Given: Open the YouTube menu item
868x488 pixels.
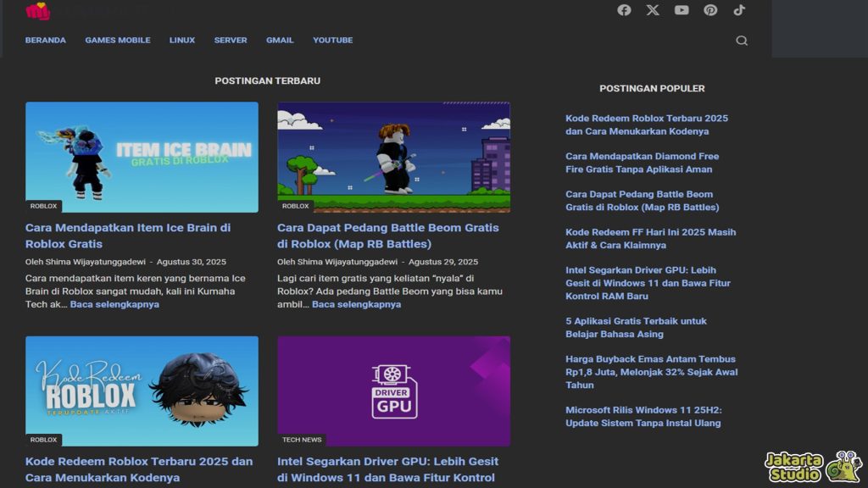Looking at the screenshot, I should (332, 41).
